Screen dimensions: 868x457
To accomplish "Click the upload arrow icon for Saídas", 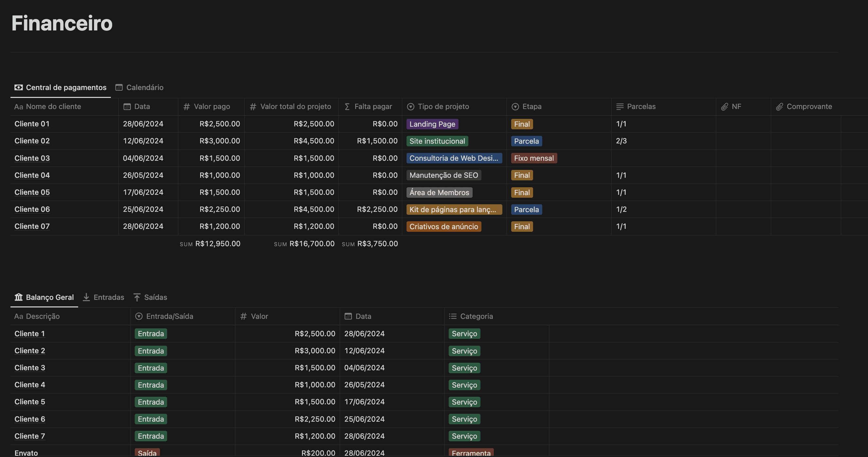I will (137, 297).
